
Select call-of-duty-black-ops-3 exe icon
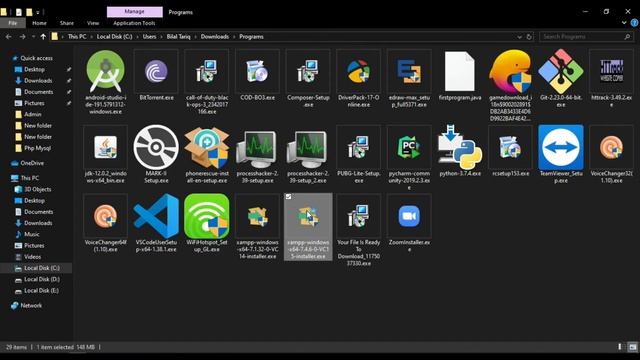click(207, 71)
